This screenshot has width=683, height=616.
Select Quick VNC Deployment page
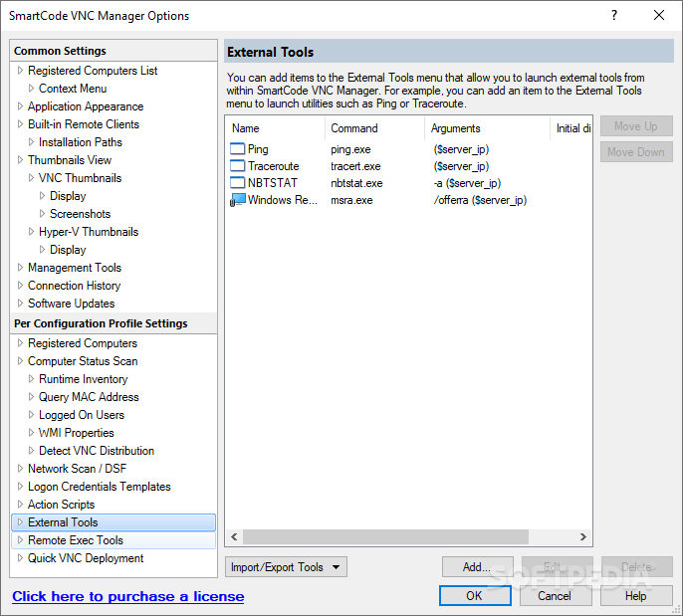pos(86,558)
